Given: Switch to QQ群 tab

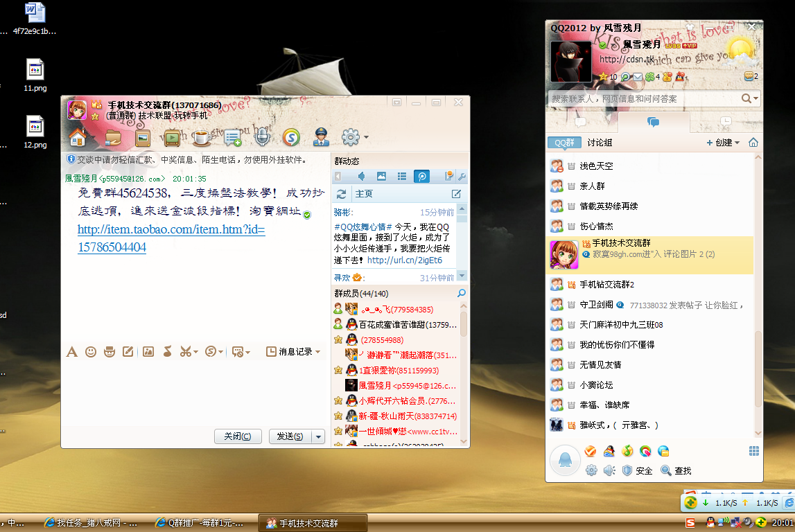Looking at the screenshot, I should tap(564, 143).
